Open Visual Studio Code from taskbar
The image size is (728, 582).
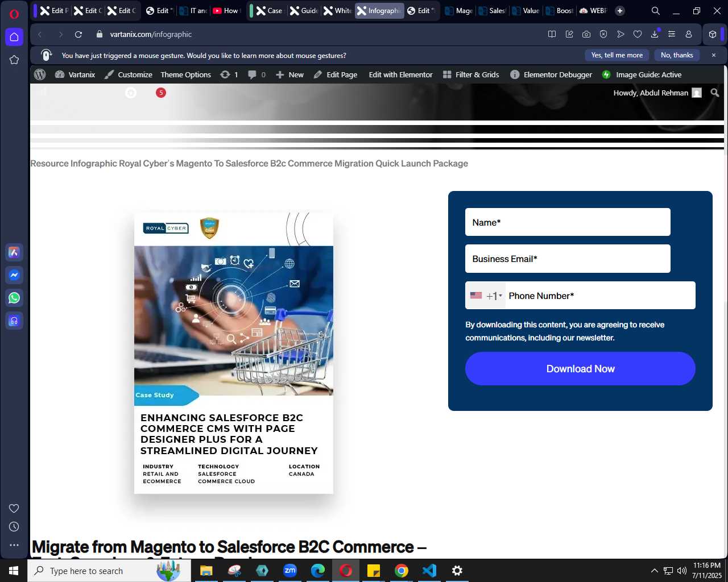pyautogui.click(x=429, y=571)
